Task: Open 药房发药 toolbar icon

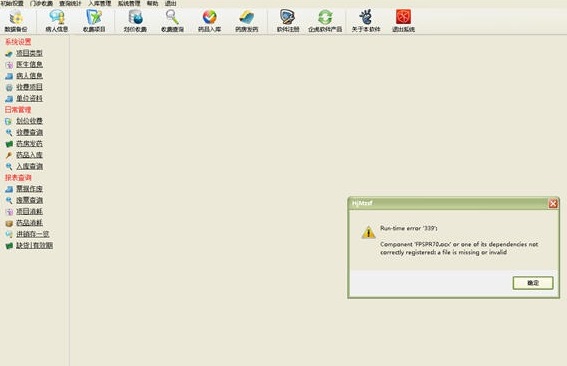Action: coord(247,21)
